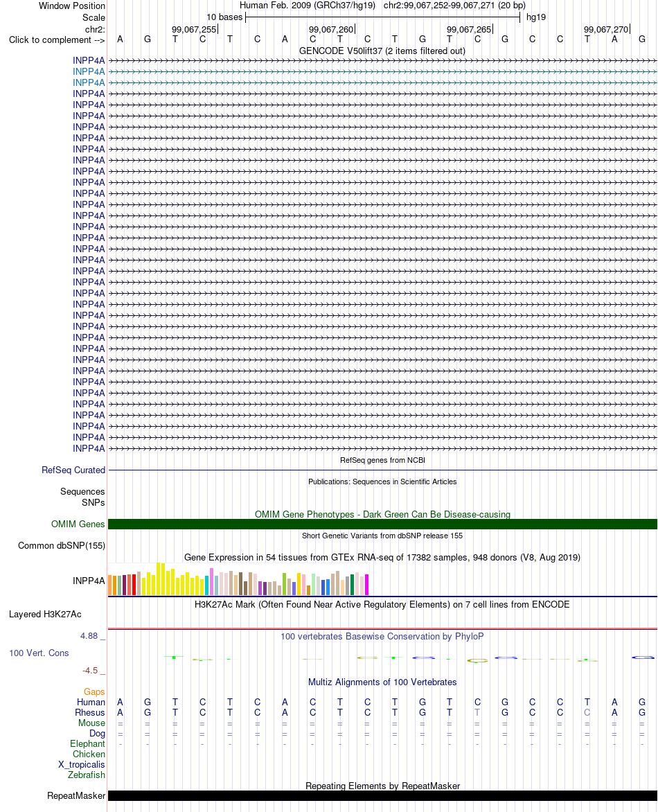
Task: Click the Common dbSNP(155) label
Action: click(x=62, y=546)
